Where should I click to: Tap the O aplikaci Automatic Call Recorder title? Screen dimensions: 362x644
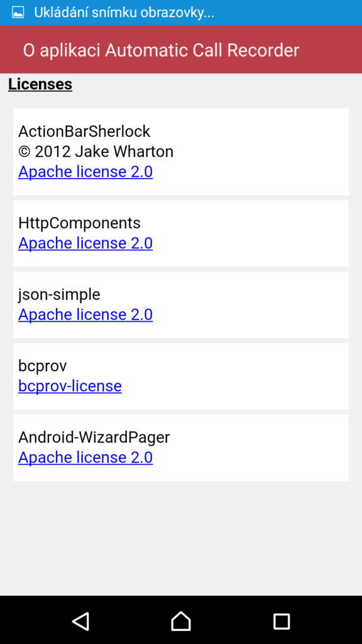pyautogui.click(x=161, y=50)
